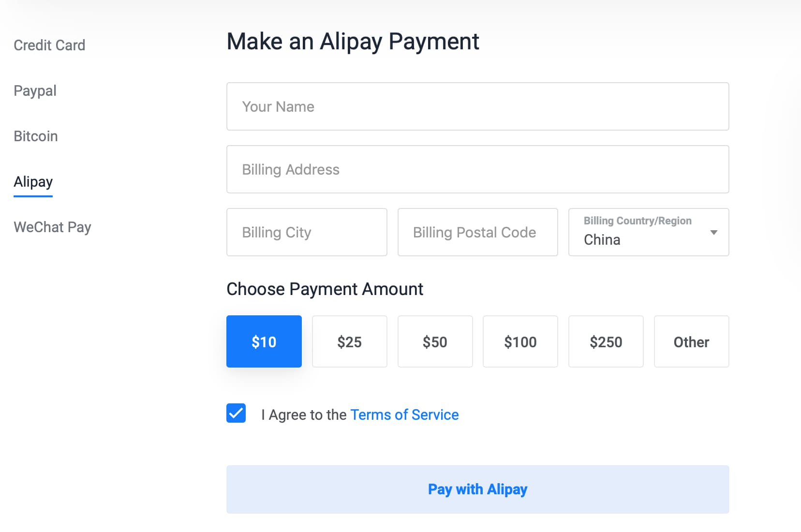Select the Paypal payment method
801x532 pixels.
35,90
